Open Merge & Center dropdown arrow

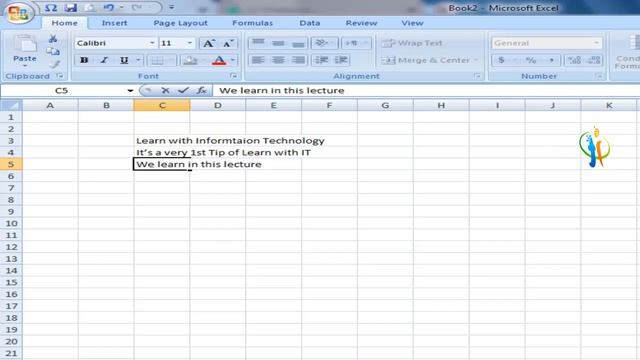click(x=476, y=60)
